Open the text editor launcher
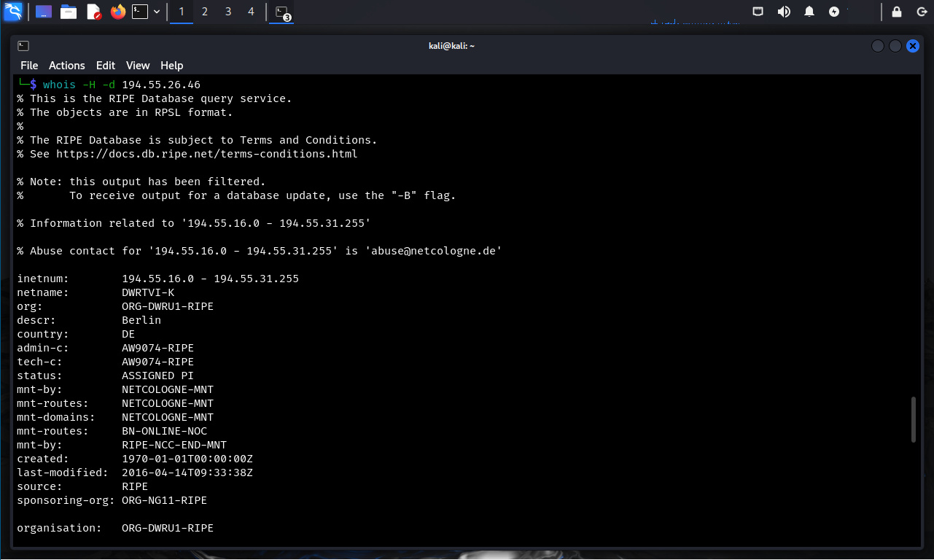This screenshot has height=560, width=934. (93, 12)
